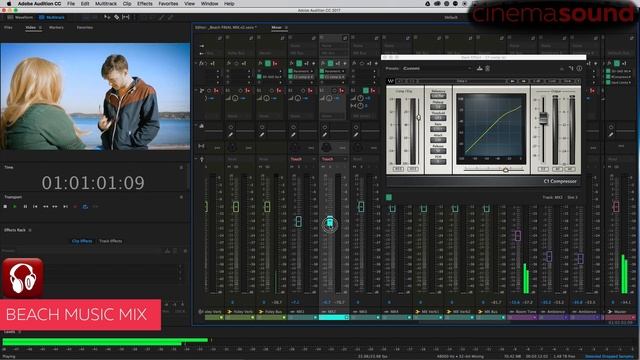Open the Favorites menu in the menu bar
640x360 pixels.
click(x=168, y=3)
